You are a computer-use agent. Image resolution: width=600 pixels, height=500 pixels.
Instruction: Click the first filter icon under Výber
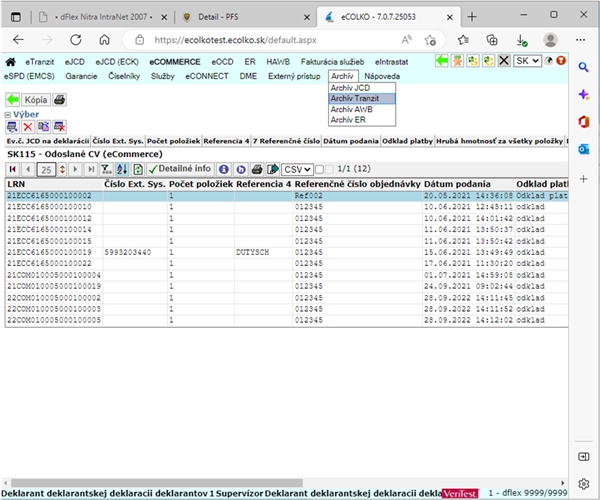(12, 127)
